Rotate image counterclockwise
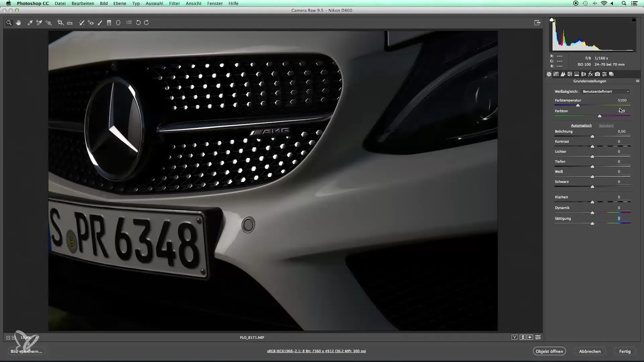The height and width of the screenshot is (362, 644). pos(138,23)
